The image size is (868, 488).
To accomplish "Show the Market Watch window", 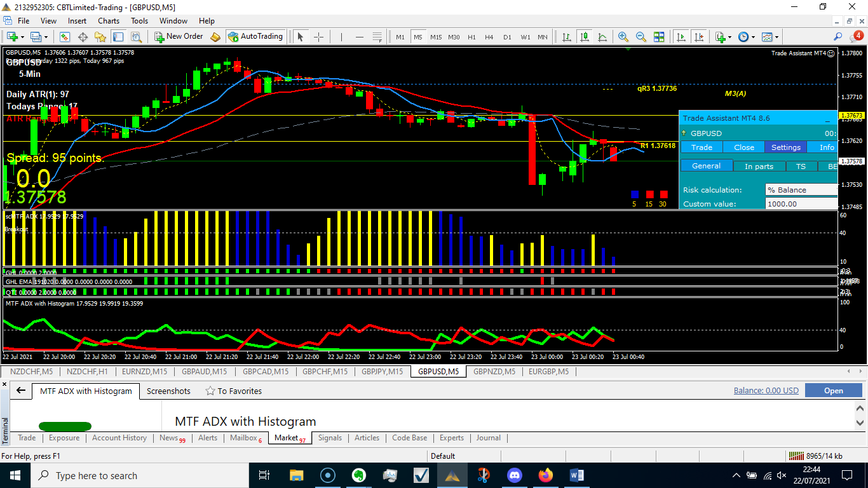I will 64,37.
